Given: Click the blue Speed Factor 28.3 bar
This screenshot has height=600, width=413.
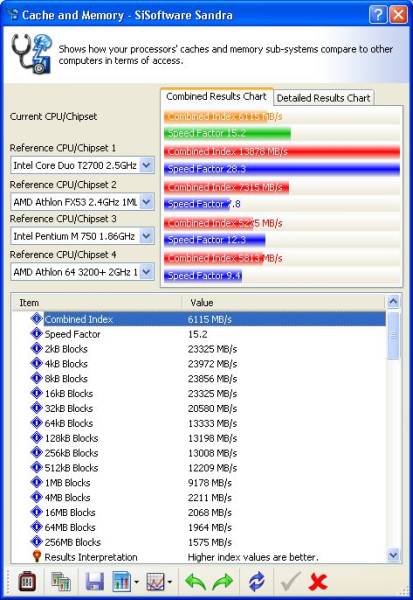Looking at the screenshot, I should coord(282,169).
